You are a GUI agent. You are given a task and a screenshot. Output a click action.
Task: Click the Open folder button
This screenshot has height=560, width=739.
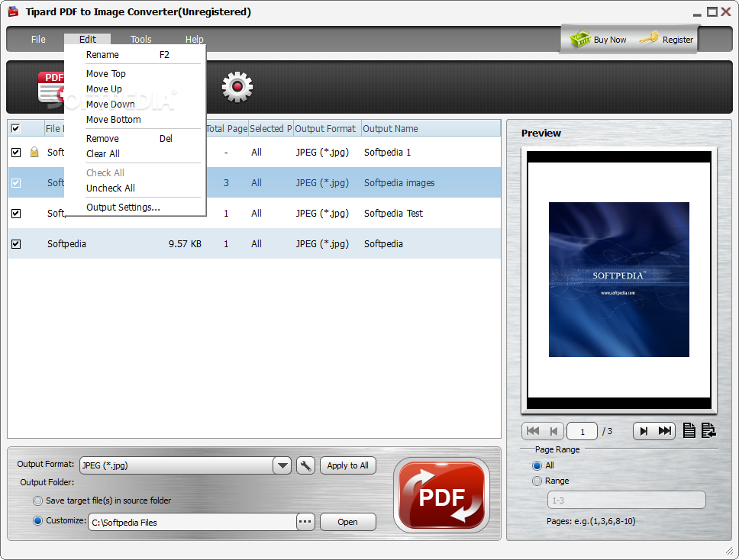348,522
